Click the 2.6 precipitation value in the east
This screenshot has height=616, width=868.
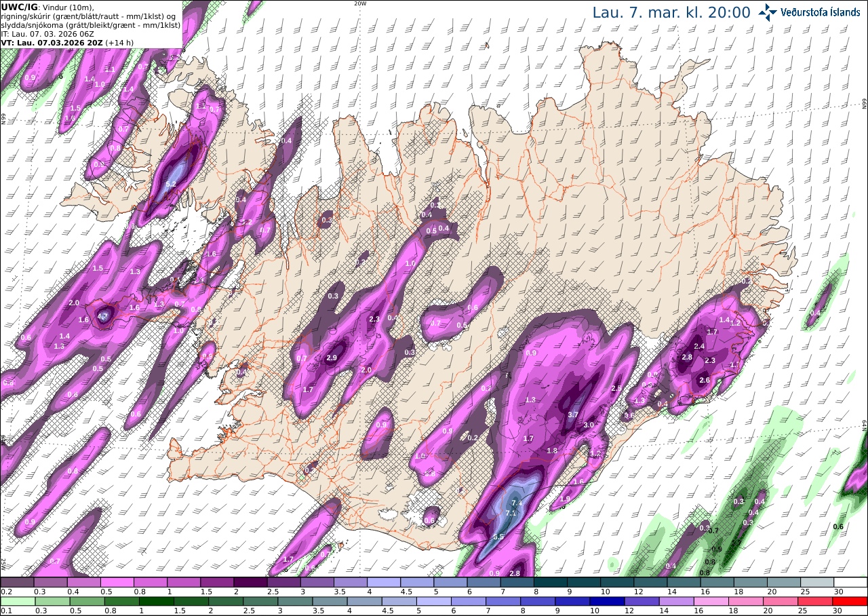(x=704, y=381)
